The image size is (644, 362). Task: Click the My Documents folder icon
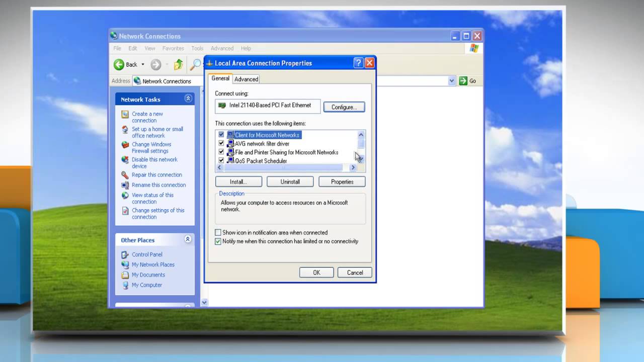[125, 275]
